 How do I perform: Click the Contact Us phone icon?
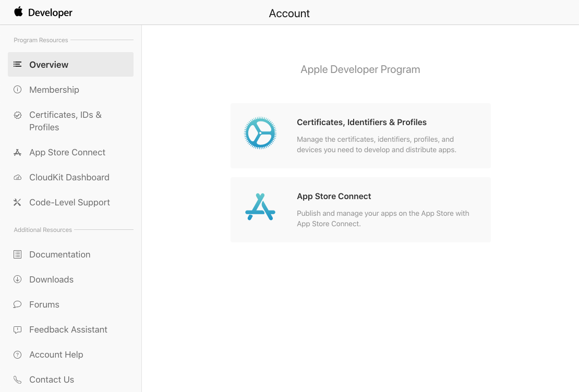coord(17,379)
